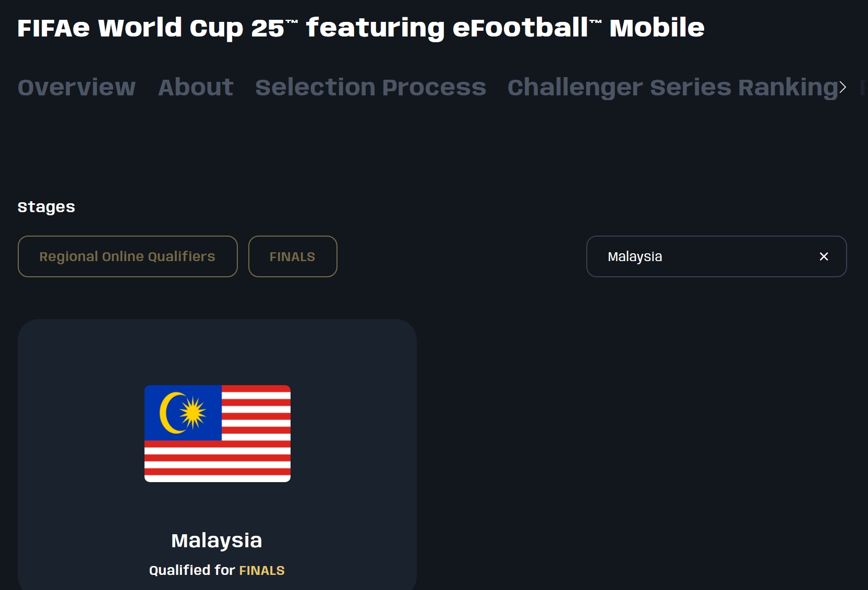Click the partially hidden tab at the far right
868x590 pixels.
point(863,87)
